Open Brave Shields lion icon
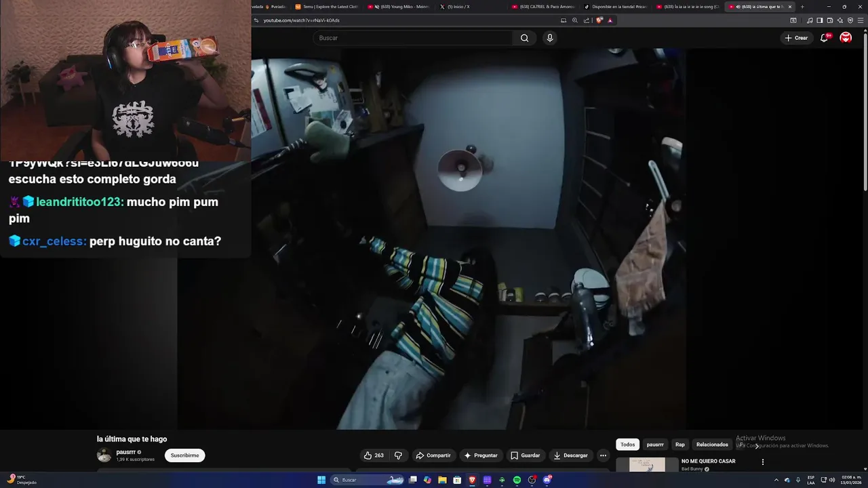Image resolution: width=868 pixels, height=488 pixels. coord(599,20)
